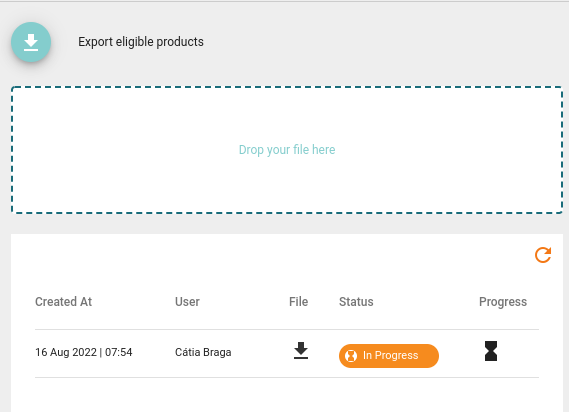Refresh the export list with the orange reload icon
569x412 pixels.
(x=543, y=255)
